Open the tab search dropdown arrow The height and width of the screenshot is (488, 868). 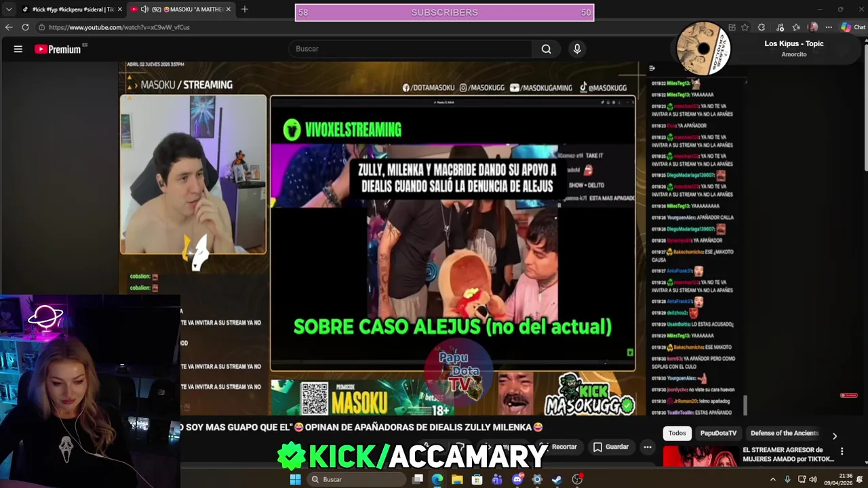click(x=9, y=9)
